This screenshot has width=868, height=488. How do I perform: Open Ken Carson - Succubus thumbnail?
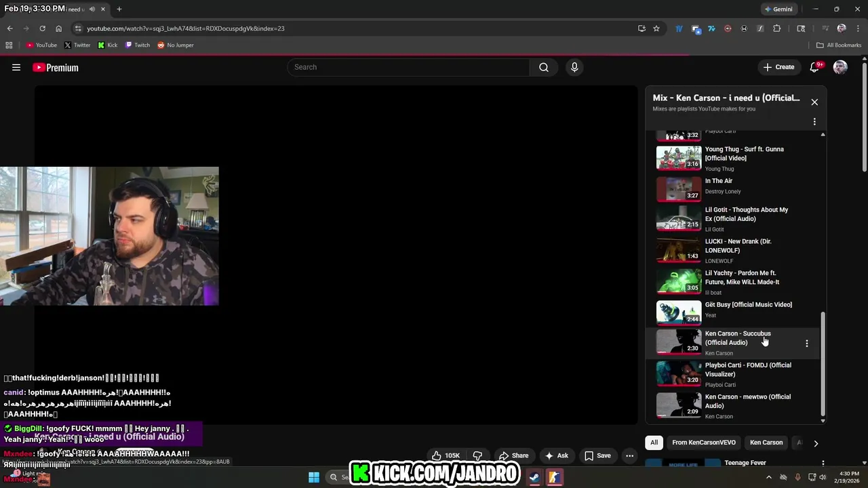(679, 342)
